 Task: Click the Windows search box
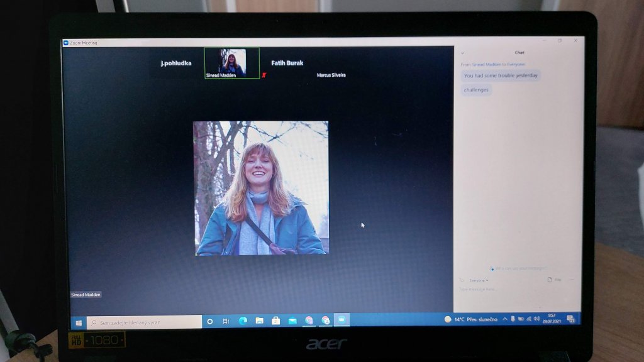144,322
